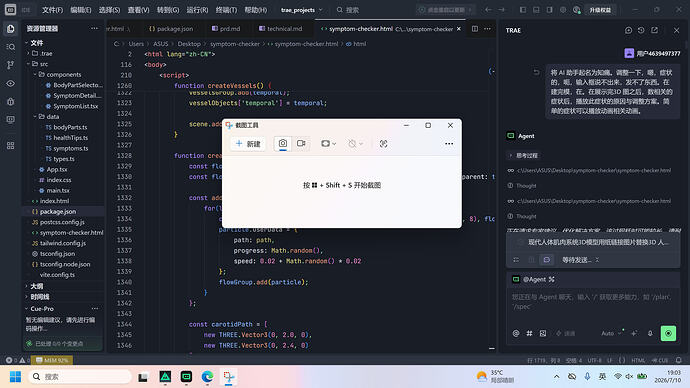The height and width of the screenshot is (388, 690).
Task: Open the 终端(T) menu
Action: [226, 10]
